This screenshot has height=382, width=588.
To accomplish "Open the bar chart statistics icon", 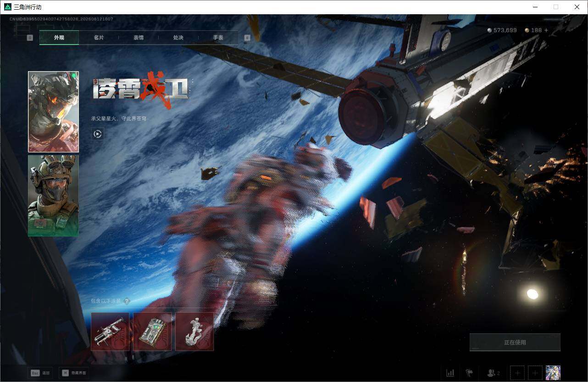I will click(x=450, y=373).
